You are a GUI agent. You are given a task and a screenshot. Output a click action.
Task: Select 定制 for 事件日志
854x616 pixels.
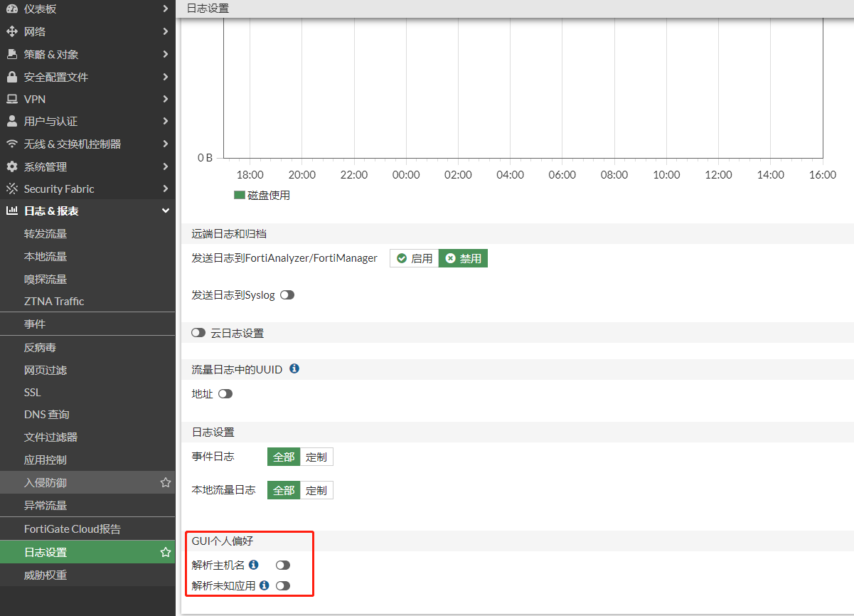(316, 457)
